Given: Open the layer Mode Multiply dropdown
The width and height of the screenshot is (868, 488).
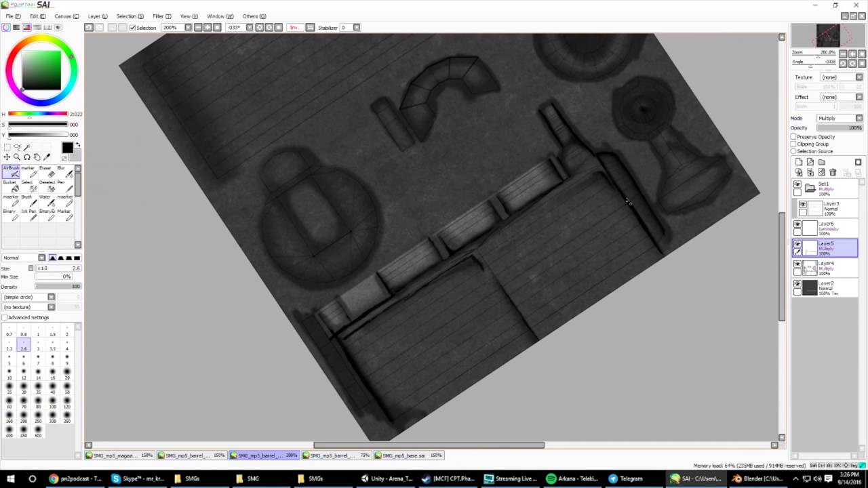Looking at the screenshot, I should (x=859, y=118).
